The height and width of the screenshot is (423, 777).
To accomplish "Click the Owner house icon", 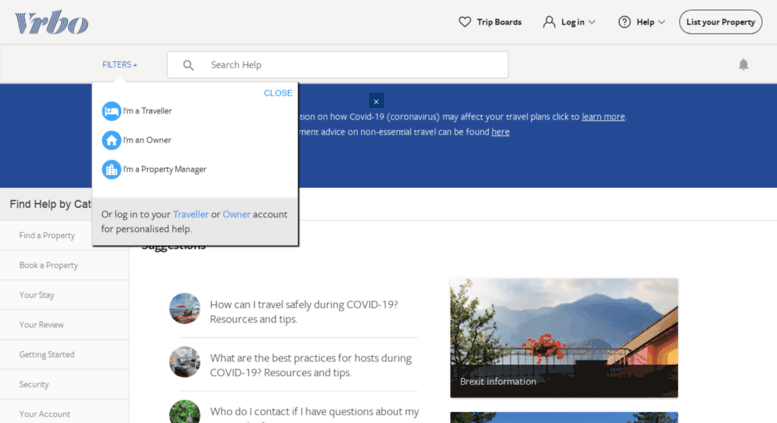I will [111, 140].
